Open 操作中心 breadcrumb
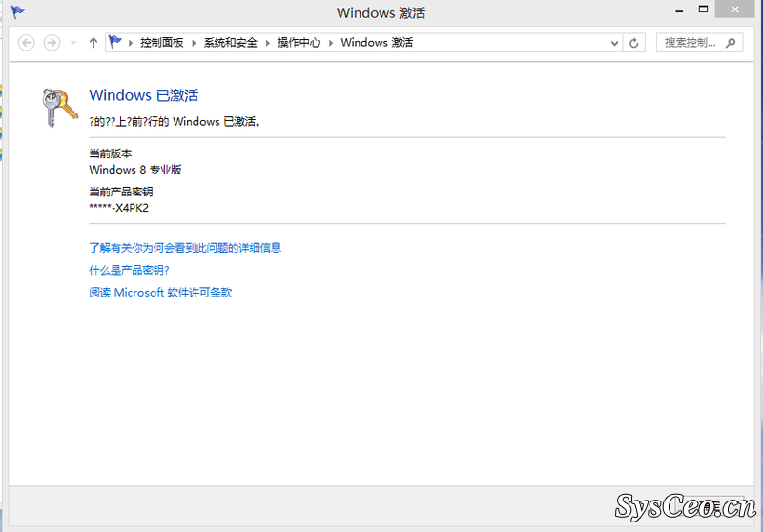 tap(299, 43)
